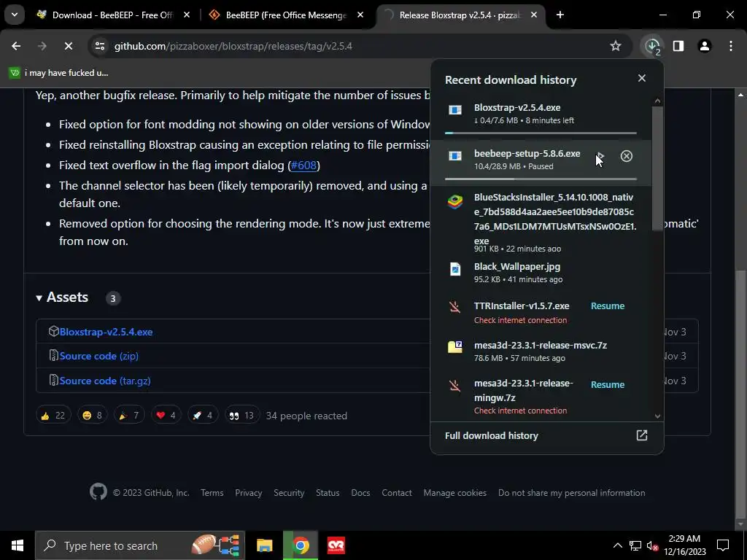Click the TTRInstaller failed download icon
Screen dimensions: 747x560
(x=455, y=307)
